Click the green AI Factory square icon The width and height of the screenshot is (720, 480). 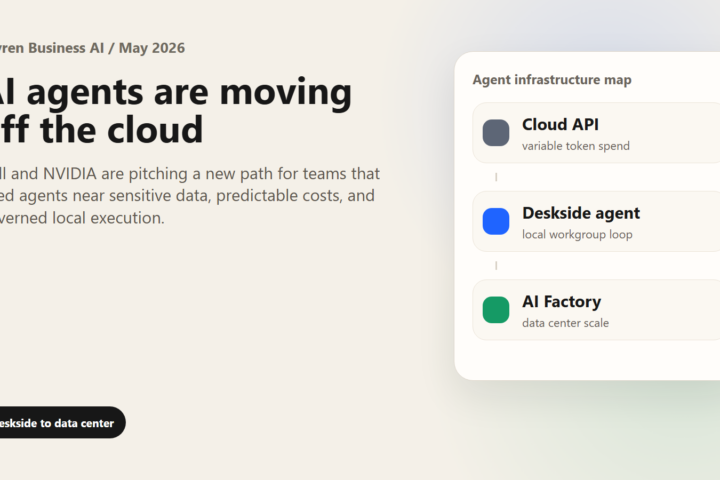(496, 310)
